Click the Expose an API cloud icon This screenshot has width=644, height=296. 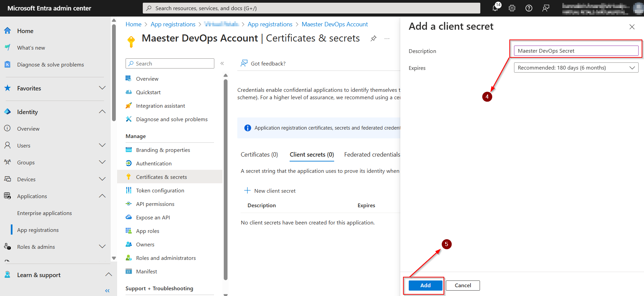129,217
